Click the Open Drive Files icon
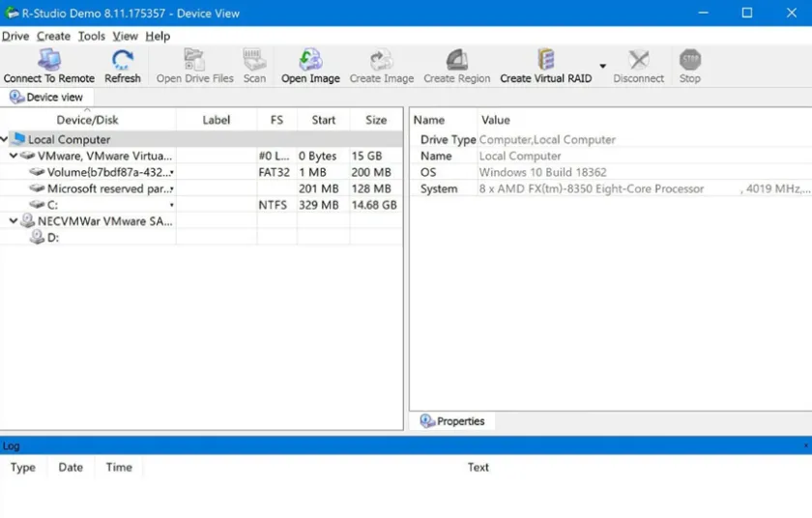812x518 pixels. tap(195, 61)
